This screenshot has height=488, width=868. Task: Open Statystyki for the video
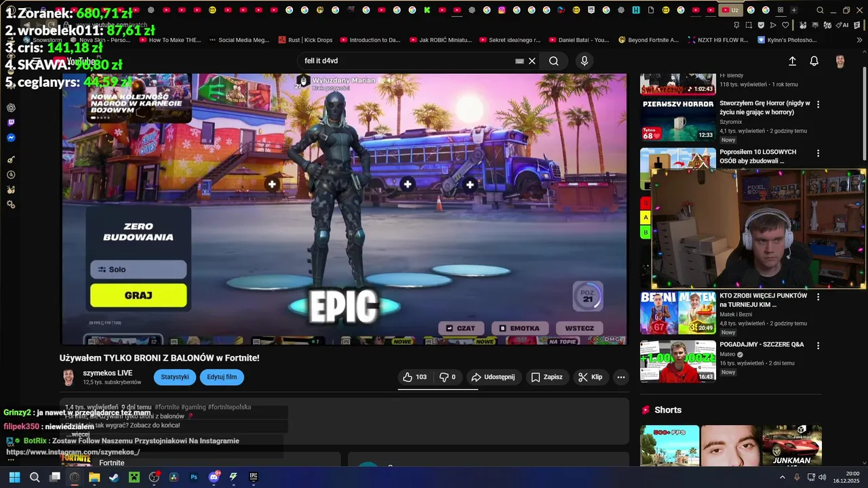pos(175,377)
